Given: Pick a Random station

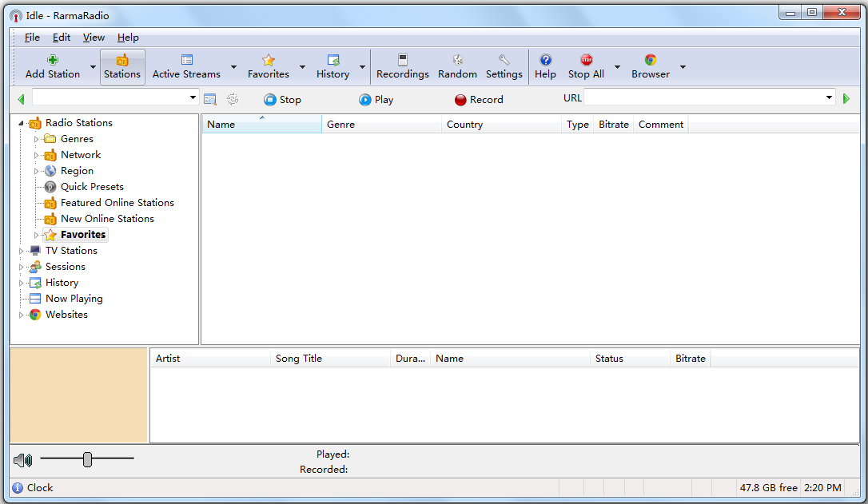Looking at the screenshot, I should click(x=457, y=67).
